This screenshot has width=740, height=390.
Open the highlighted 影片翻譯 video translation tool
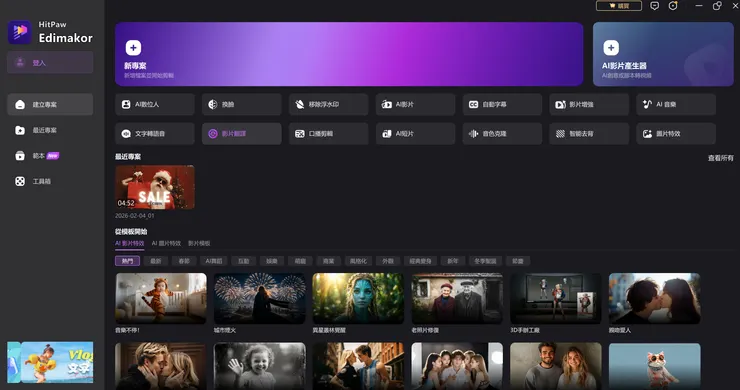[x=242, y=134]
